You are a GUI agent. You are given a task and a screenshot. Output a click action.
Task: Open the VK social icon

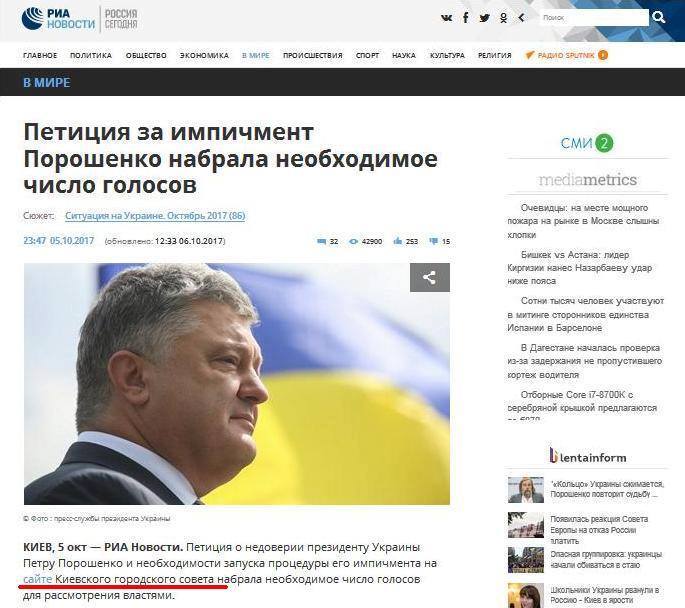pyautogui.click(x=446, y=18)
